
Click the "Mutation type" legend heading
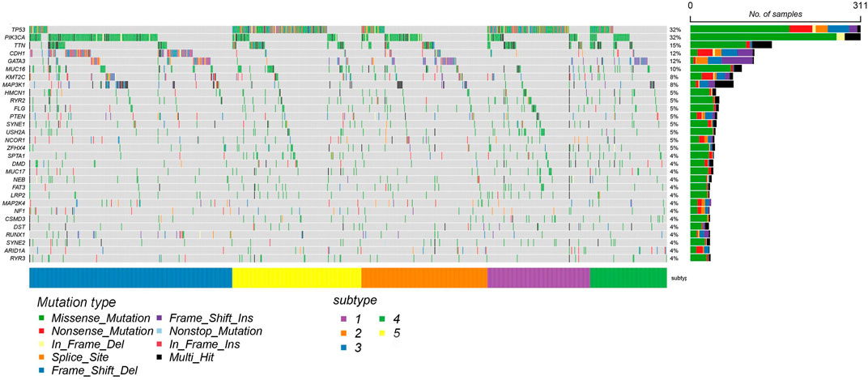(x=76, y=302)
